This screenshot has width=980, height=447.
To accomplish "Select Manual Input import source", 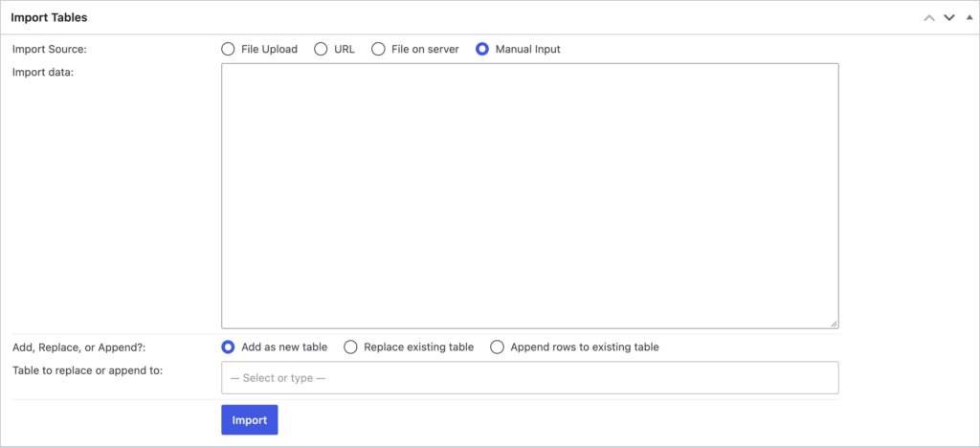I will (482, 50).
